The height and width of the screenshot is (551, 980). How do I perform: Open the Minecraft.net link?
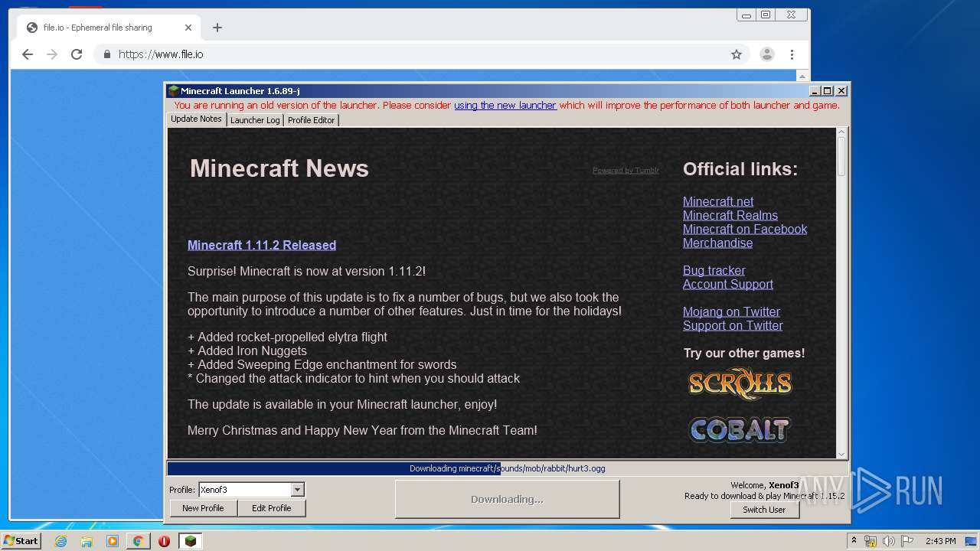pyautogui.click(x=718, y=201)
